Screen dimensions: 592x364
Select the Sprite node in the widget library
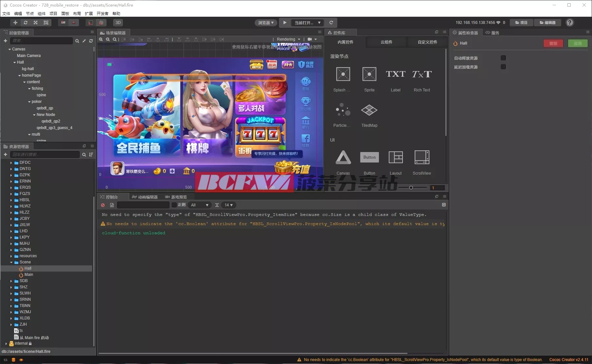pos(369,74)
